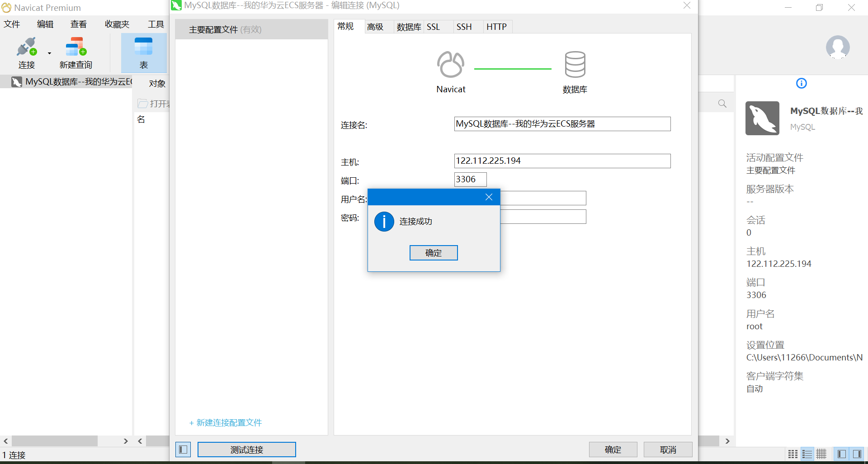The width and height of the screenshot is (868, 464).
Task: Switch to the SSH tab
Action: 464,27
